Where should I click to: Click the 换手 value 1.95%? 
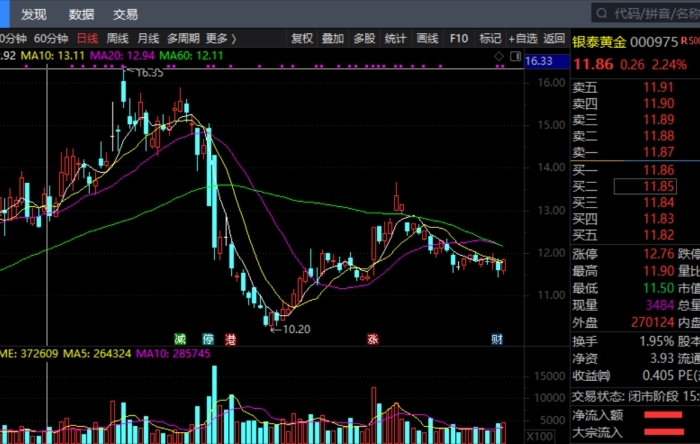656,341
